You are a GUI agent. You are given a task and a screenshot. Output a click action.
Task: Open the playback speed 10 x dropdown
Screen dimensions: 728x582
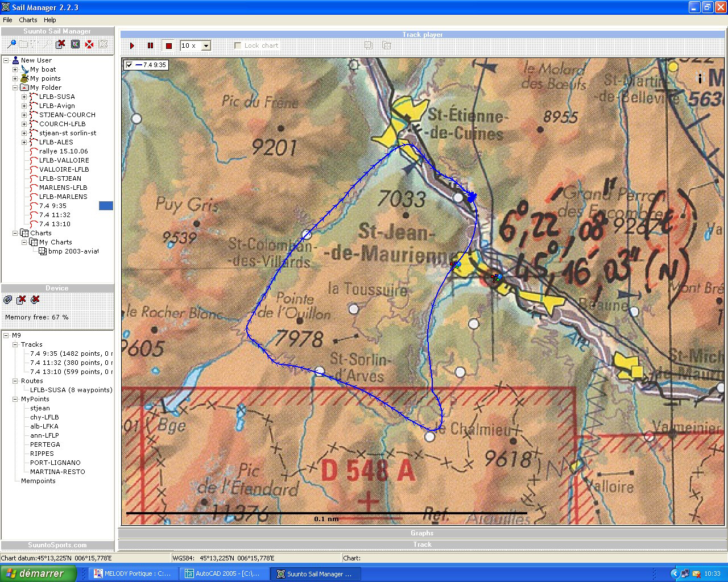point(206,45)
